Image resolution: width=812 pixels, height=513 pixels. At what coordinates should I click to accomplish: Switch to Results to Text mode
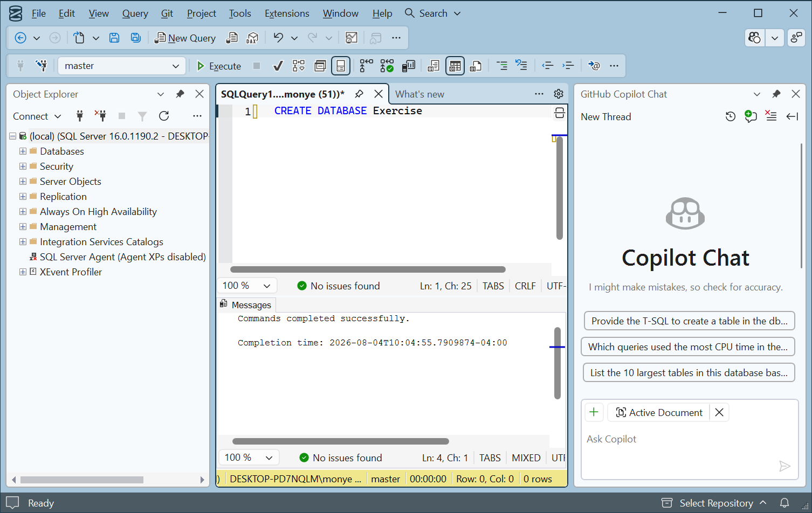(433, 66)
